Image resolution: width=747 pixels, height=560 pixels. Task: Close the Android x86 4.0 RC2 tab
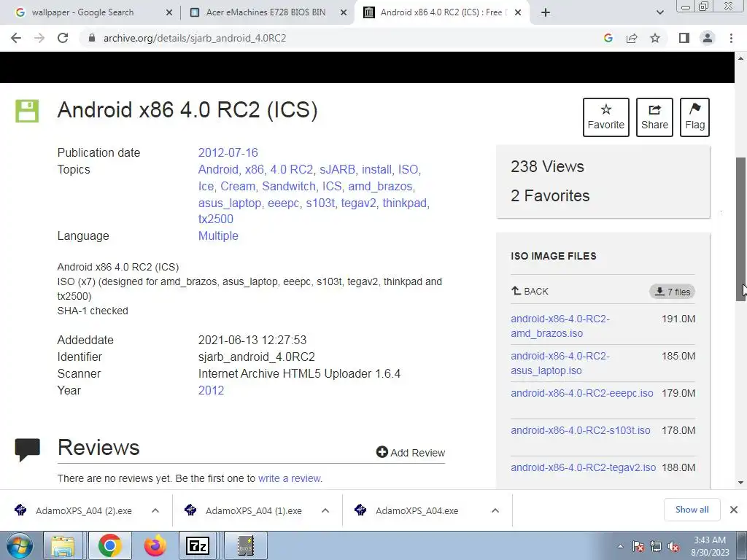[x=518, y=13]
